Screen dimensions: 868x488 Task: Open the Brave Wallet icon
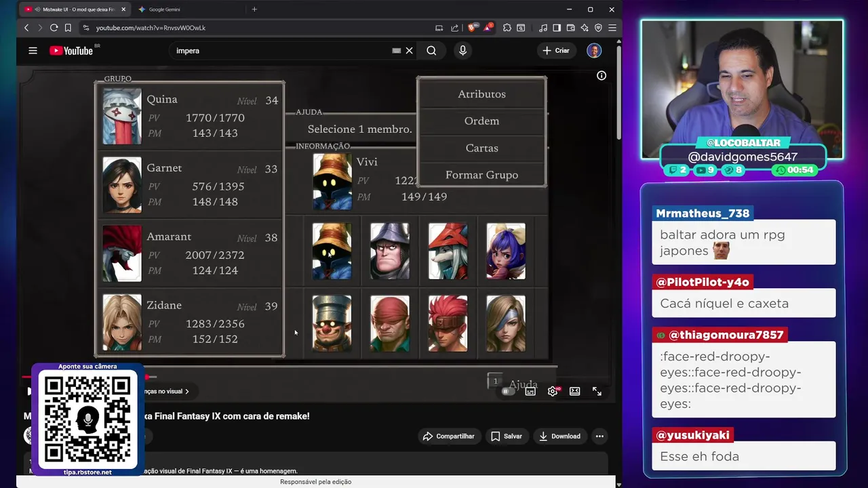[x=570, y=28]
